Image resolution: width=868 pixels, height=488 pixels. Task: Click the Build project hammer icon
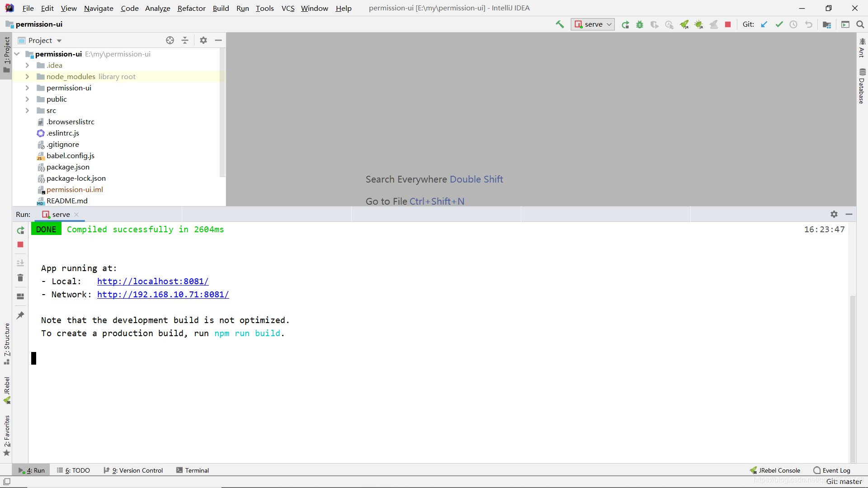coord(560,24)
